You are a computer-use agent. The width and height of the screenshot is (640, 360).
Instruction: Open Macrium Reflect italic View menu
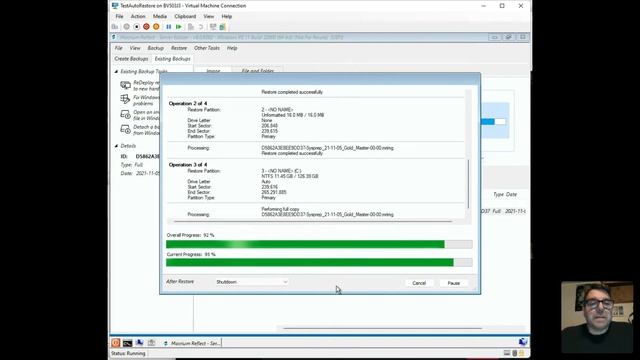[x=135, y=48]
